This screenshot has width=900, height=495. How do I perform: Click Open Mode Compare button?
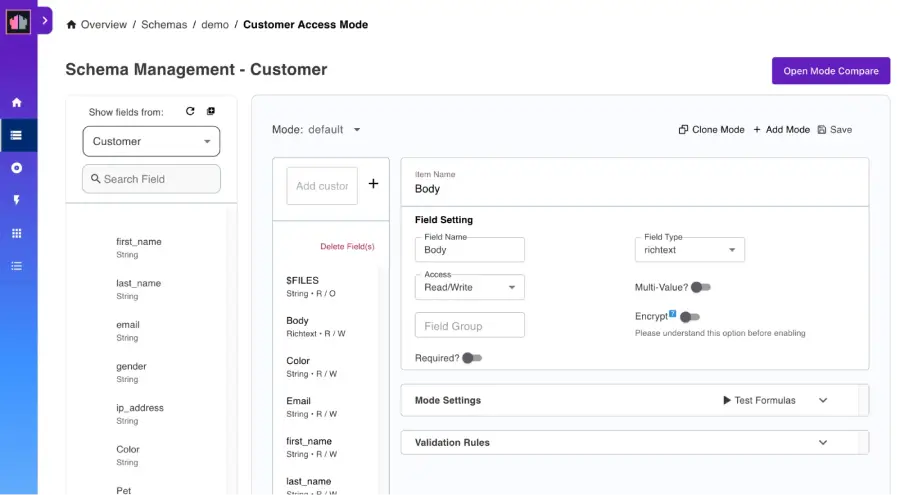click(831, 71)
